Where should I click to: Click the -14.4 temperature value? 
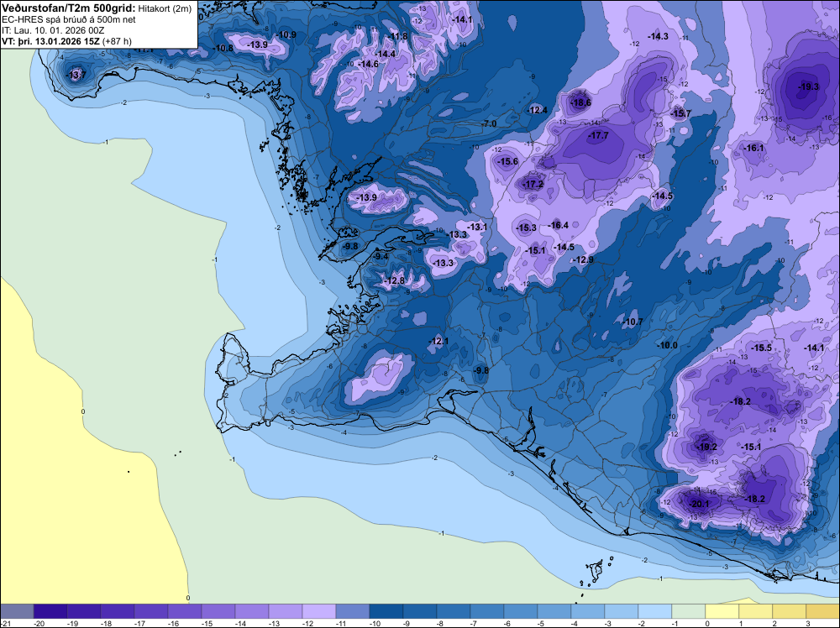pyautogui.click(x=386, y=54)
